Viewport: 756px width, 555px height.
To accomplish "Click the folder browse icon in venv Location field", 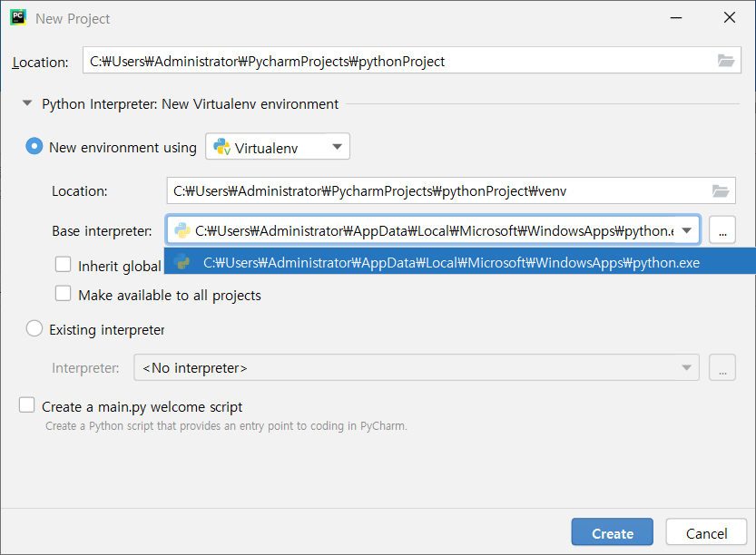I will coord(721,190).
